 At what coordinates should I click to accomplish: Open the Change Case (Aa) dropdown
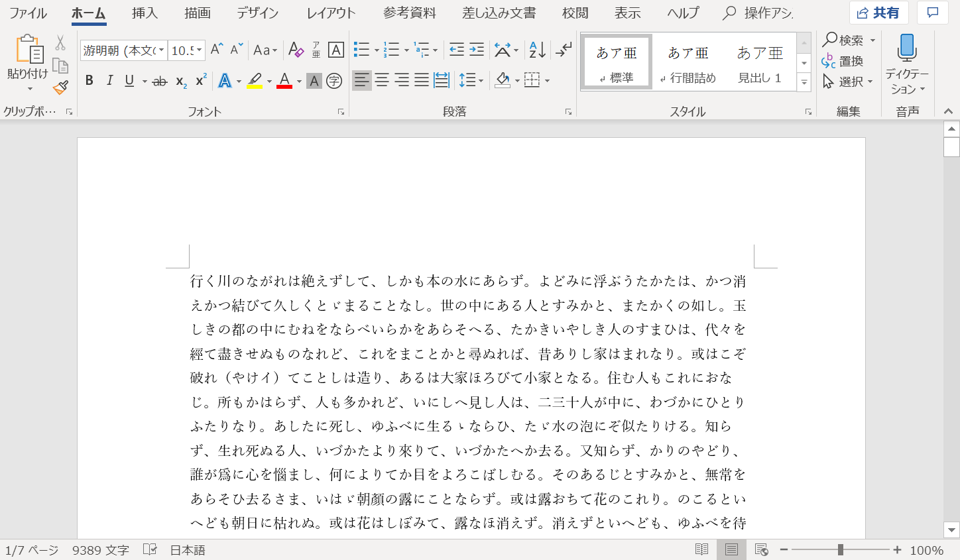(x=265, y=50)
